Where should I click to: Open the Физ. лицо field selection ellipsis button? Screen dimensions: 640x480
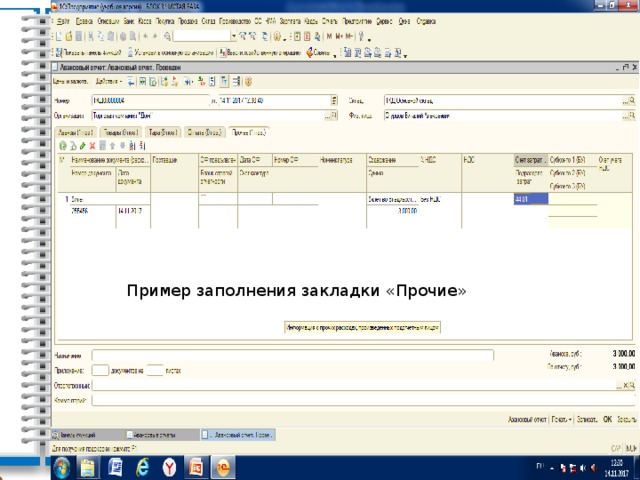(625, 116)
